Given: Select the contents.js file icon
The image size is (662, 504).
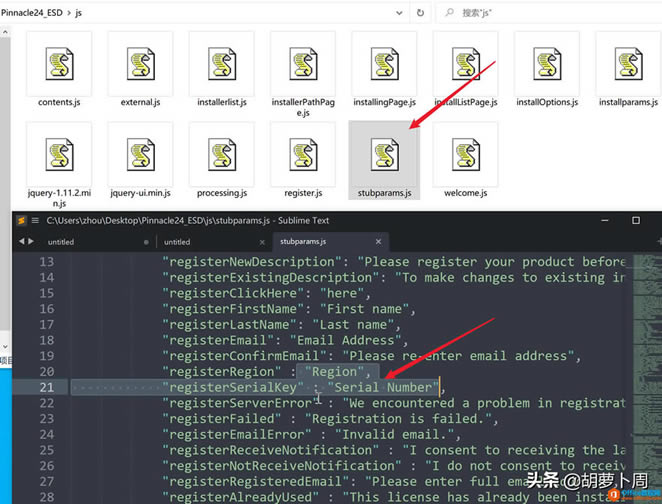Looking at the screenshot, I should (x=59, y=64).
